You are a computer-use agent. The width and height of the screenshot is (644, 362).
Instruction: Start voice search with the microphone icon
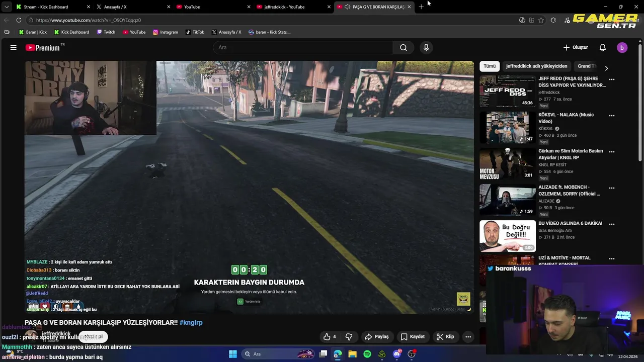pyautogui.click(x=426, y=48)
